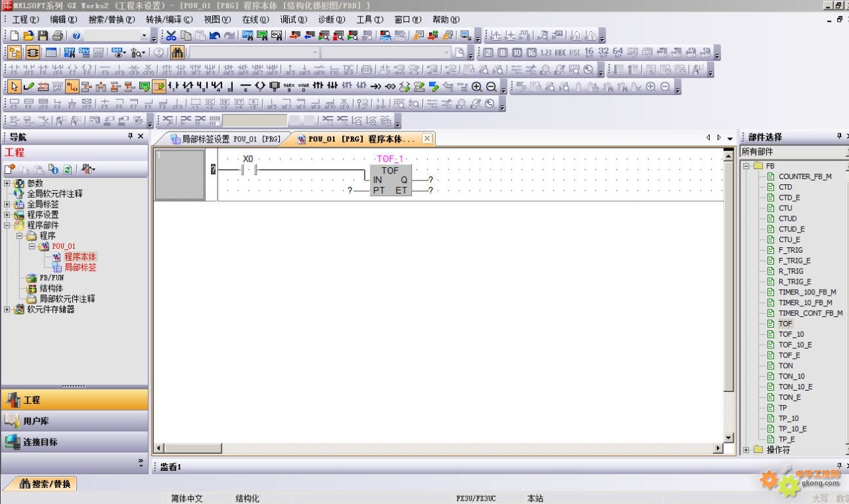
Task: Click the Undo arrow icon
Action: 215,36
